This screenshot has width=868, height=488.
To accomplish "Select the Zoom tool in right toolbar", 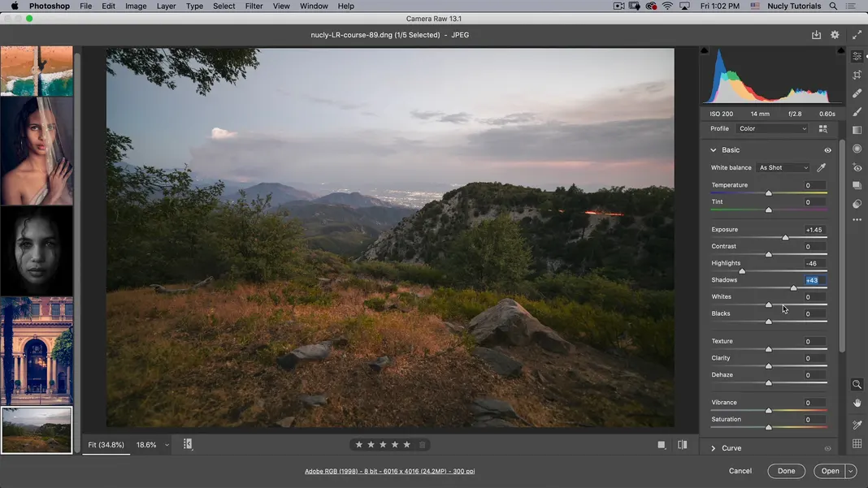I will pos(857,384).
